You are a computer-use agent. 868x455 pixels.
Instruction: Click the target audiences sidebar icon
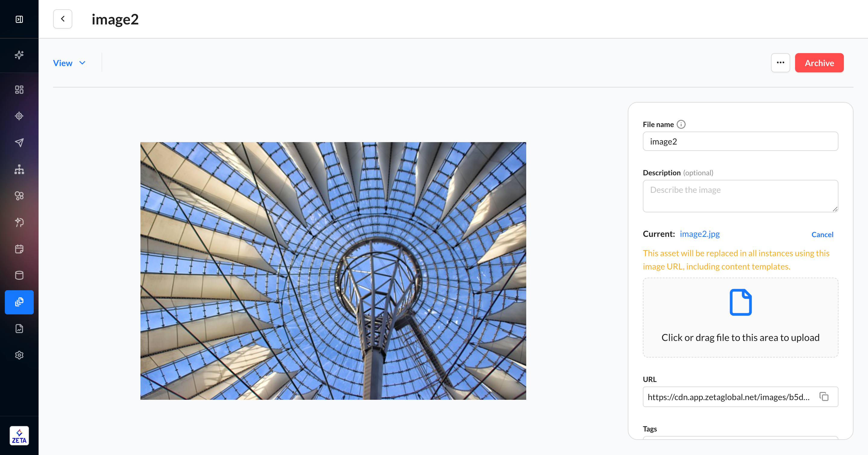(19, 116)
